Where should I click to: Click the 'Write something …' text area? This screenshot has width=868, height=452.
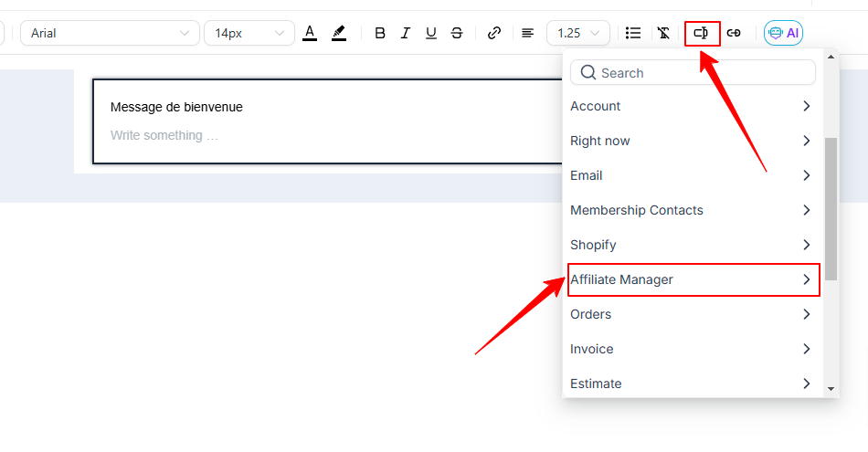[x=164, y=135]
